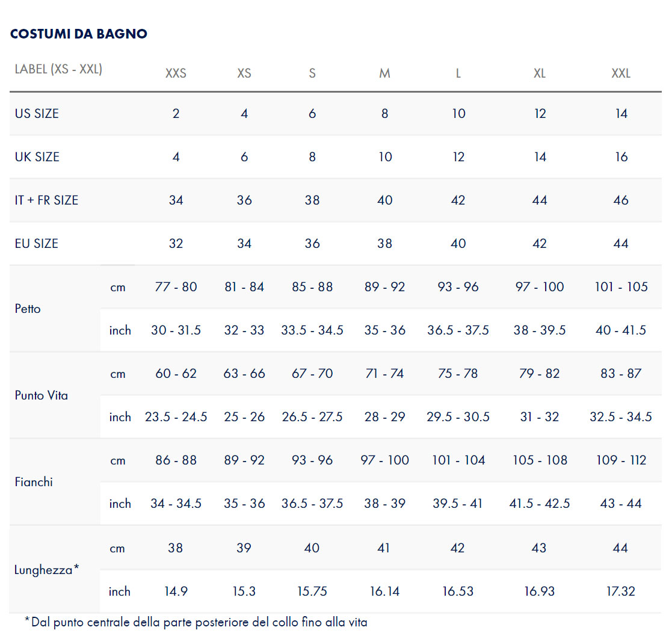Click US size value 10
This screenshot has height=636, width=672.
(x=458, y=114)
